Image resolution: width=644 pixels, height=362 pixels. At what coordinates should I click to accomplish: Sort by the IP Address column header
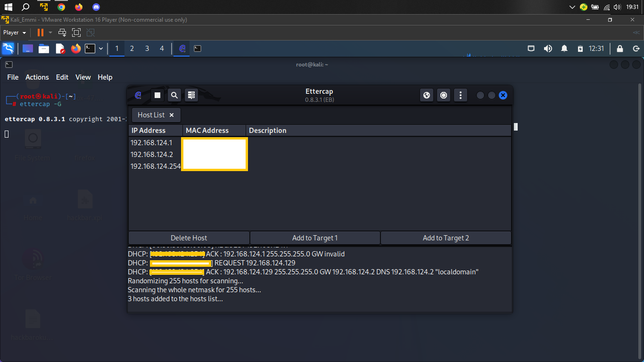coord(156,131)
